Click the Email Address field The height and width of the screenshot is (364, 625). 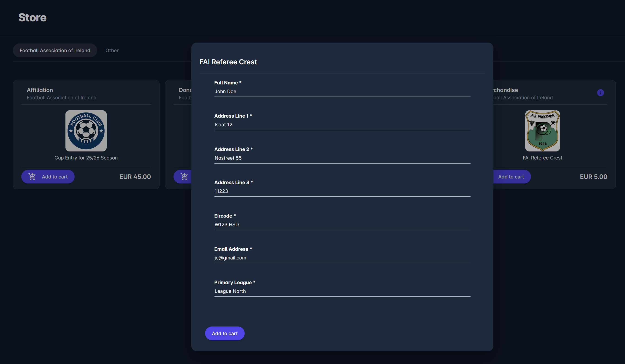[342, 258]
